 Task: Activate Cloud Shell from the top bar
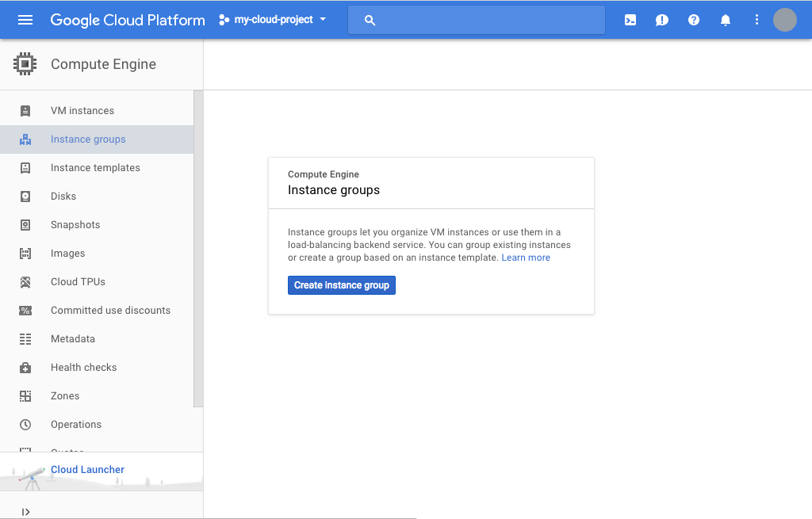coord(630,20)
